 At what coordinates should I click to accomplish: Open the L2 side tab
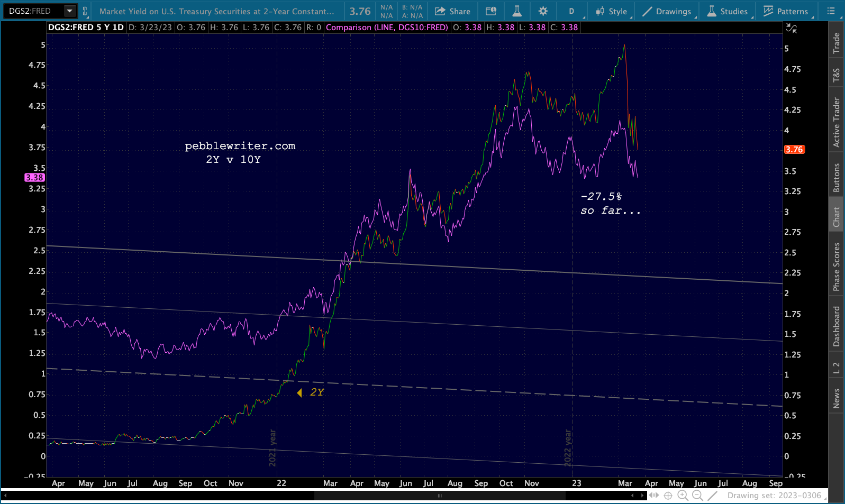point(837,368)
